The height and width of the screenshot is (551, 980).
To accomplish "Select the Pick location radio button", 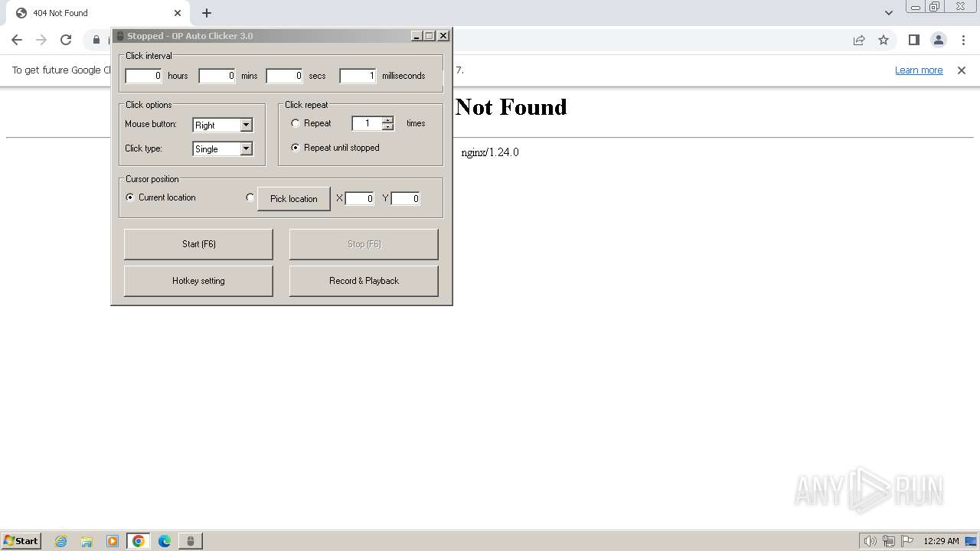I will (x=250, y=197).
